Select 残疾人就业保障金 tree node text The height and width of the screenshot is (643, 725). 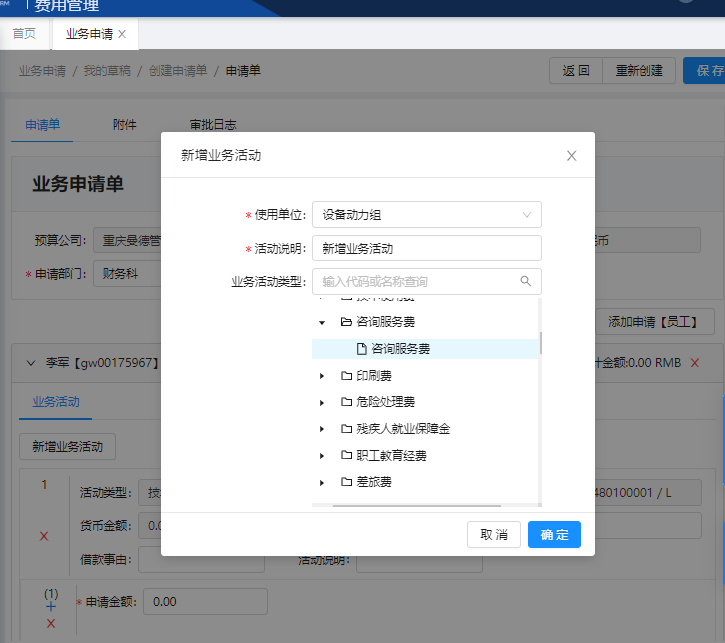(x=403, y=429)
